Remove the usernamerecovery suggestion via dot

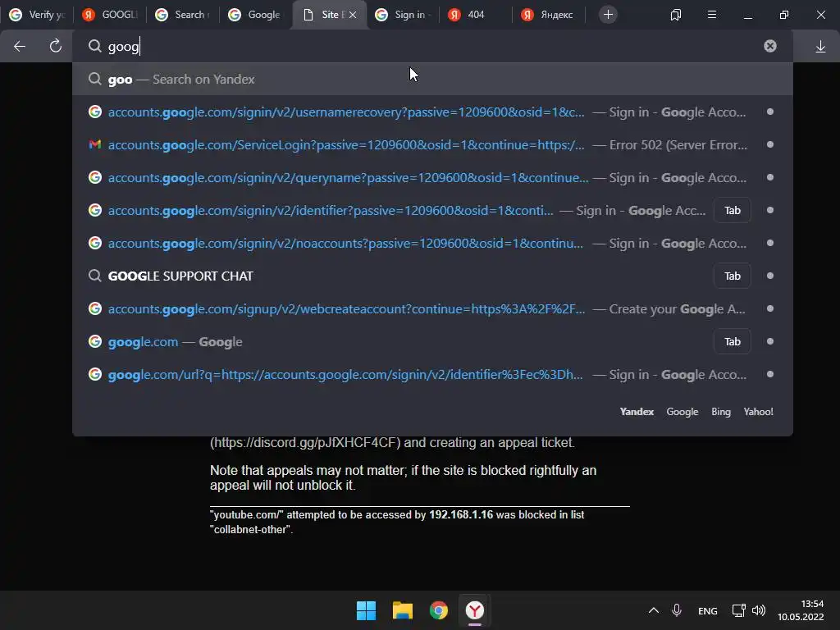tap(769, 112)
